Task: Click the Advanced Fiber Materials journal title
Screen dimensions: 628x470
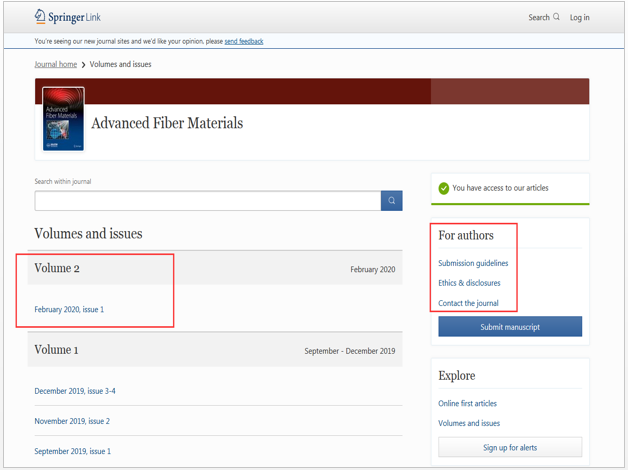Action: coord(167,123)
